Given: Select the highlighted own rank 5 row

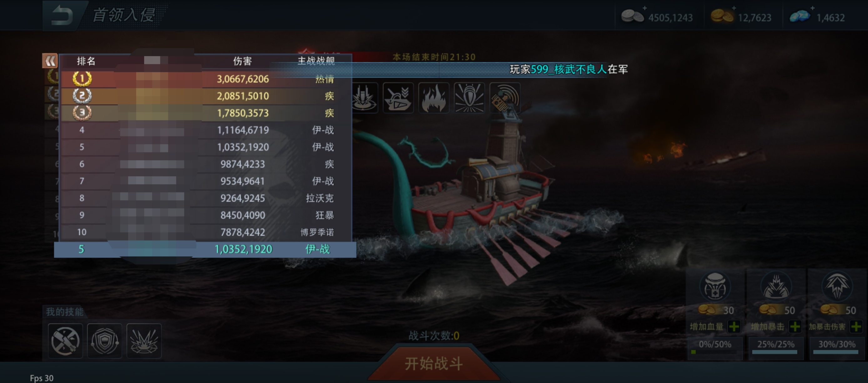Looking at the screenshot, I should coord(205,249).
